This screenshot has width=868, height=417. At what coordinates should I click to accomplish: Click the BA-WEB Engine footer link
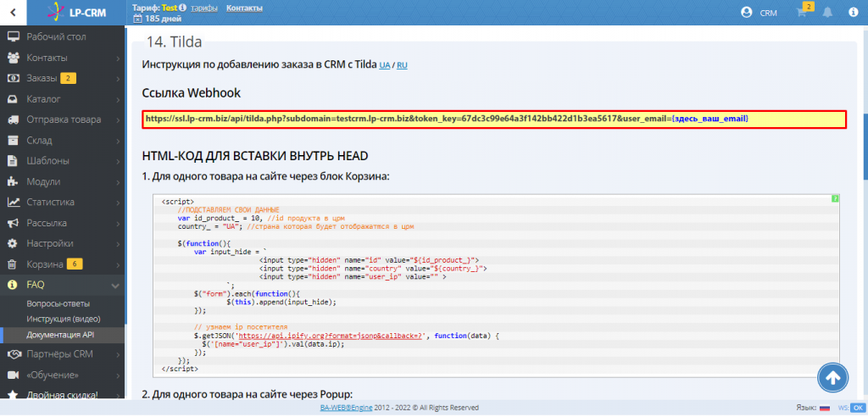(x=346, y=408)
